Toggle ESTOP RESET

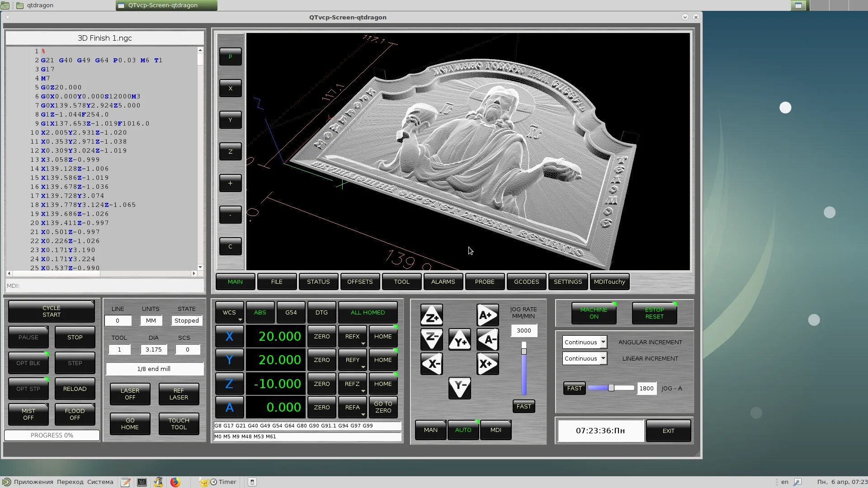click(x=654, y=313)
